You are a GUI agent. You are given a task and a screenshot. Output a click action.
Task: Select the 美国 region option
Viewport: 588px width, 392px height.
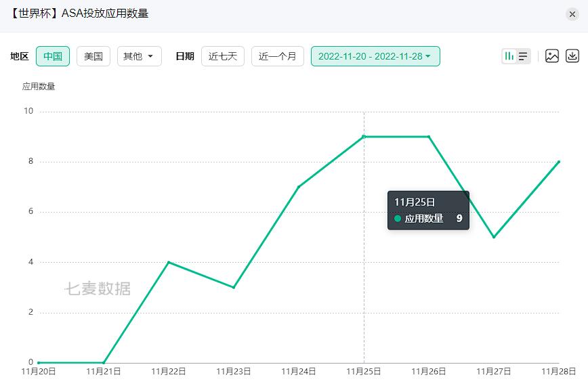93,56
